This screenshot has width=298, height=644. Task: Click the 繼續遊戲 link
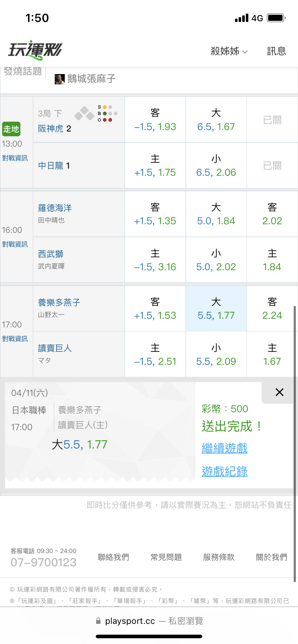coord(225,448)
